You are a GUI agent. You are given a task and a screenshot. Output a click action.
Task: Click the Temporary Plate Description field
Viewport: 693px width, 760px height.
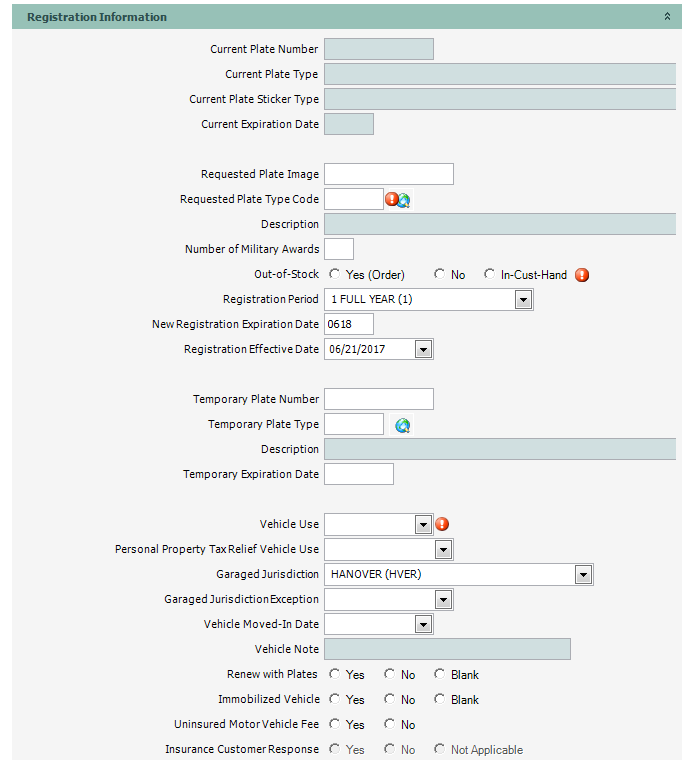[500, 449]
